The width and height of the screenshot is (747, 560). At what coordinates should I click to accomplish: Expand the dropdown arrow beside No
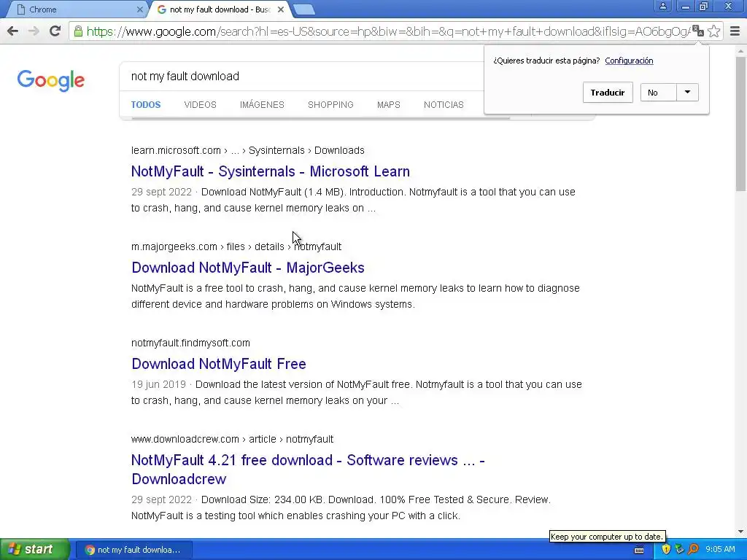tap(687, 93)
